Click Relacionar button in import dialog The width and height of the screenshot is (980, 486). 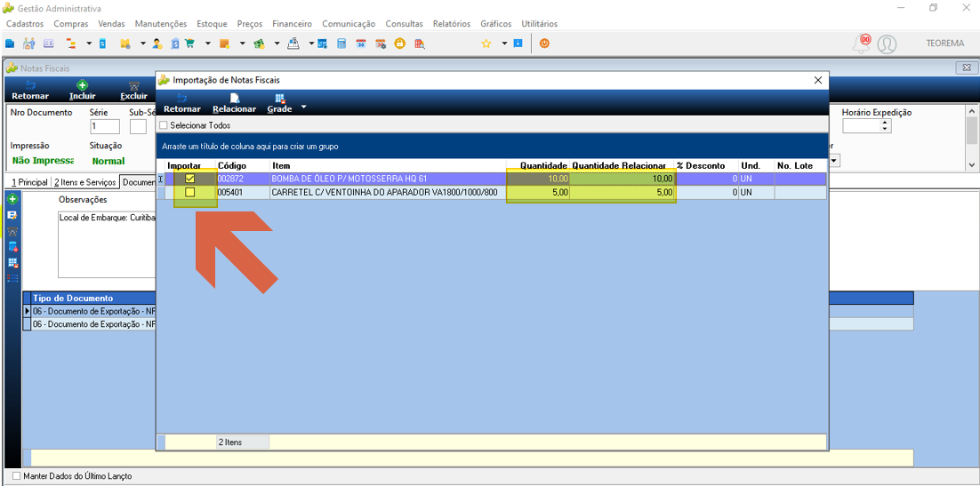(235, 103)
